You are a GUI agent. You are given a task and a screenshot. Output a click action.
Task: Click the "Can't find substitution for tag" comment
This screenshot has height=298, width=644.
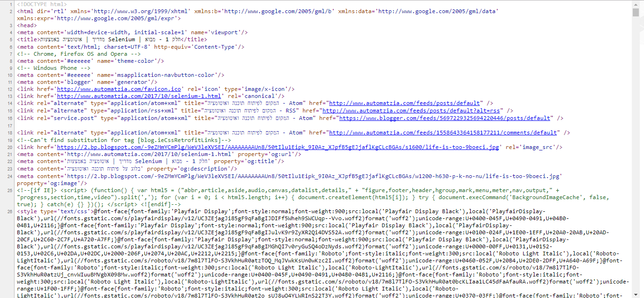(124, 140)
